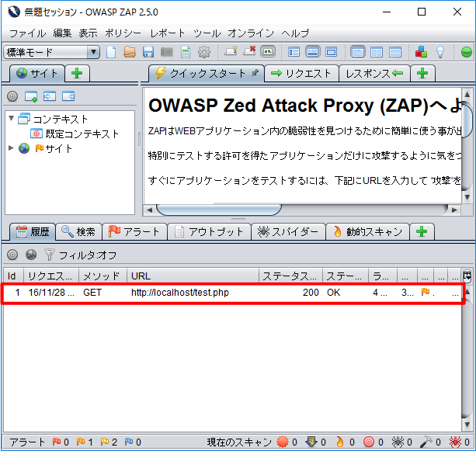Select the expand sites-tree layout icon
476x451 pixels.
point(294,52)
